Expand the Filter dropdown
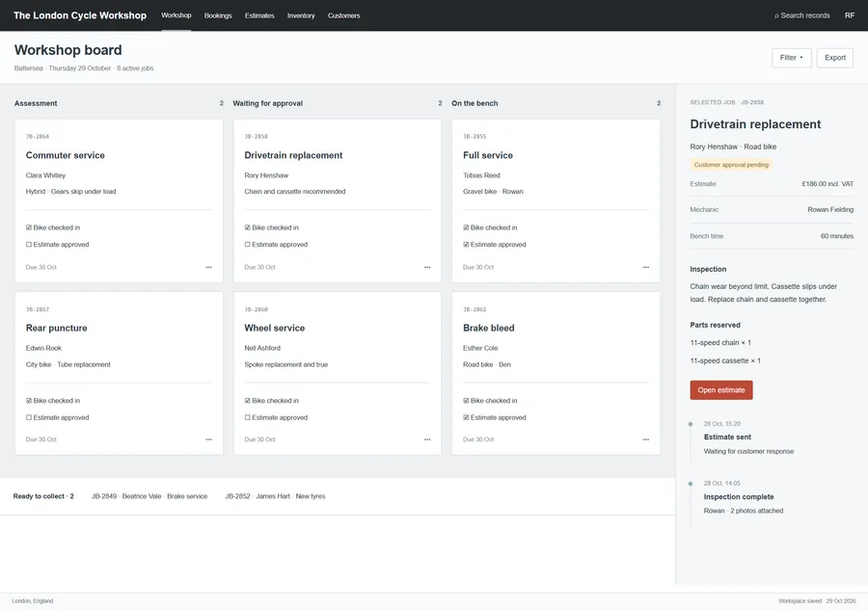This screenshot has height=610, width=868. (792, 58)
